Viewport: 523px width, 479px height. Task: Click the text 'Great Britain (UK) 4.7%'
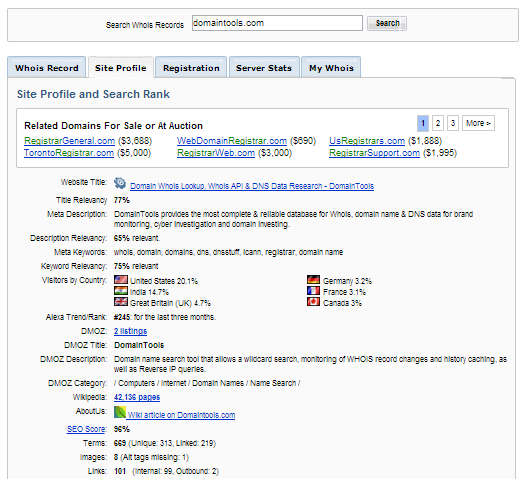170,303
